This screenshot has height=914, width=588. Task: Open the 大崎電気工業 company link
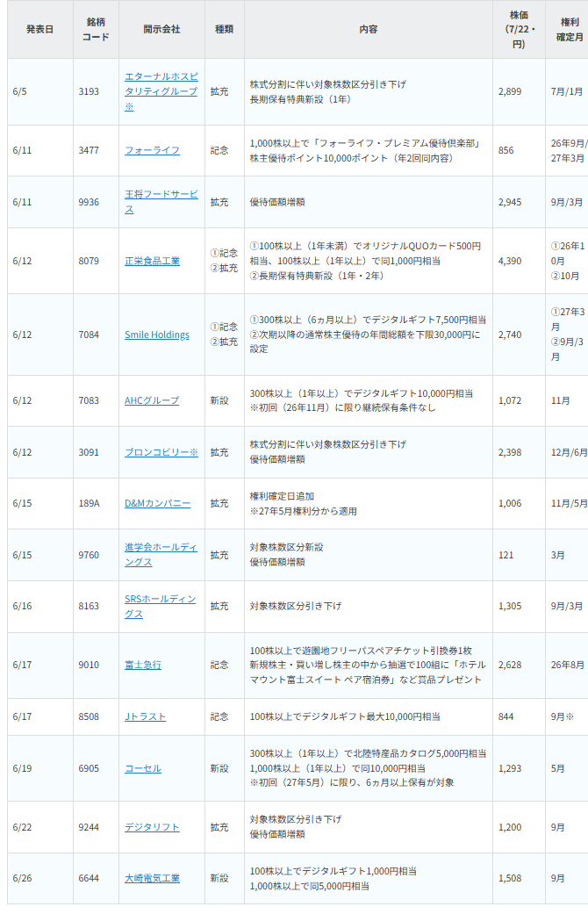pos(152,879)
